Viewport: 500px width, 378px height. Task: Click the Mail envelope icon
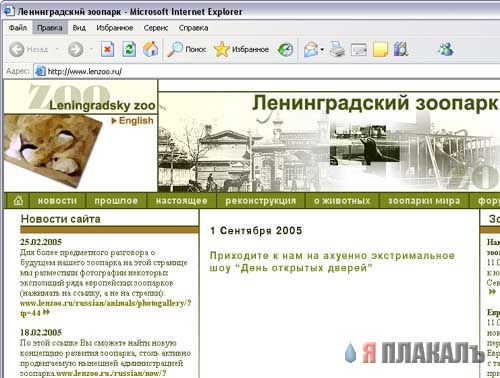pyautogui.click(x=310, y=50)
